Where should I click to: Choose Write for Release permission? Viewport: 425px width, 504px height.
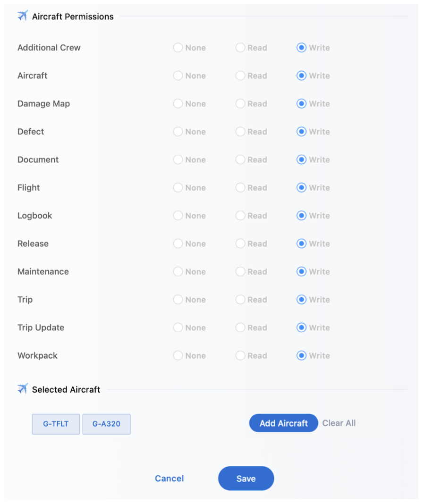(301, 244)
